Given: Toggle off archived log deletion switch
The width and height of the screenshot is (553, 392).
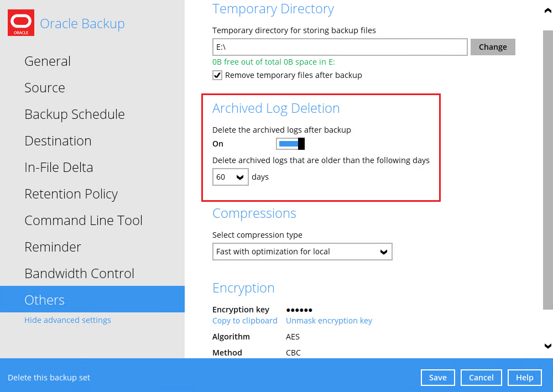Looking at the screenshot, I should pos(290,144).
